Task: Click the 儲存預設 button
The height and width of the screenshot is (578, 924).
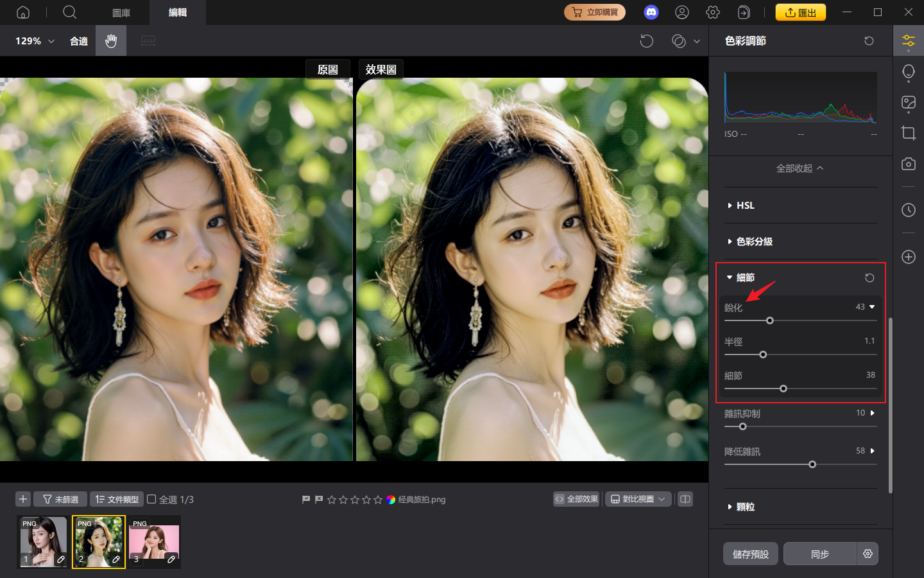Action: tap(750, 554)
